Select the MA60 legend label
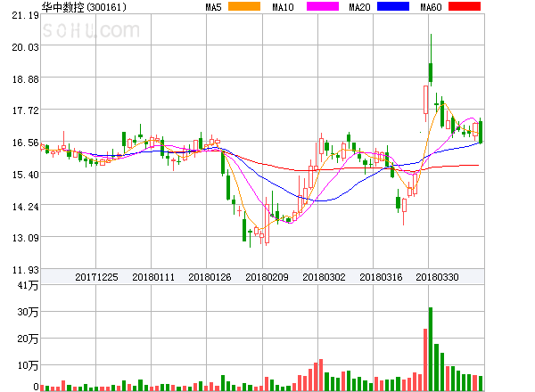This screenshot has width=535, height=392. click(x=431, y=7)
